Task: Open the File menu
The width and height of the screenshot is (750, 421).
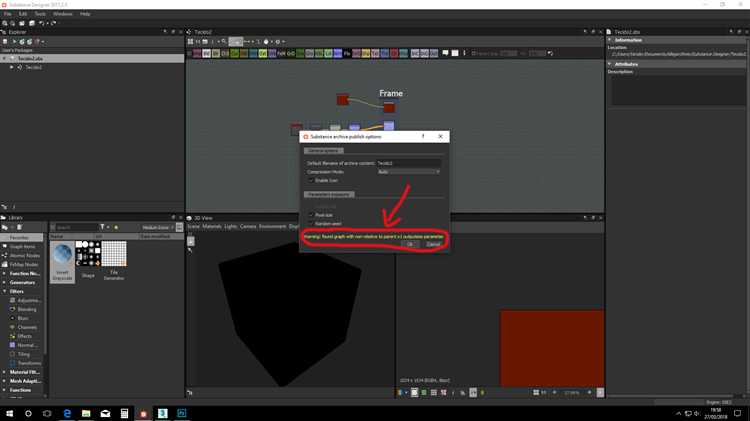Action: (x=8, y=14)
